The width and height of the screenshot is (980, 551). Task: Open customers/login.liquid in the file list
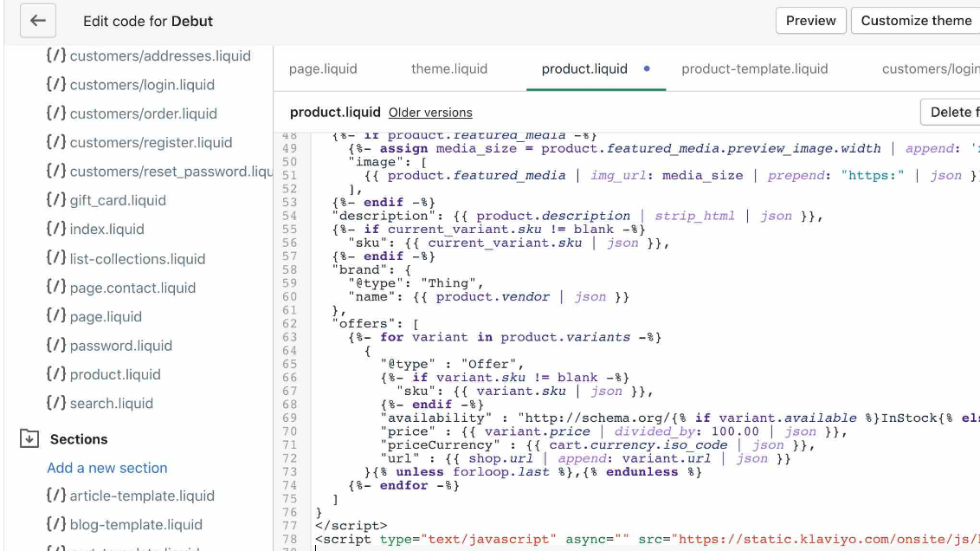tap(142, 85)
